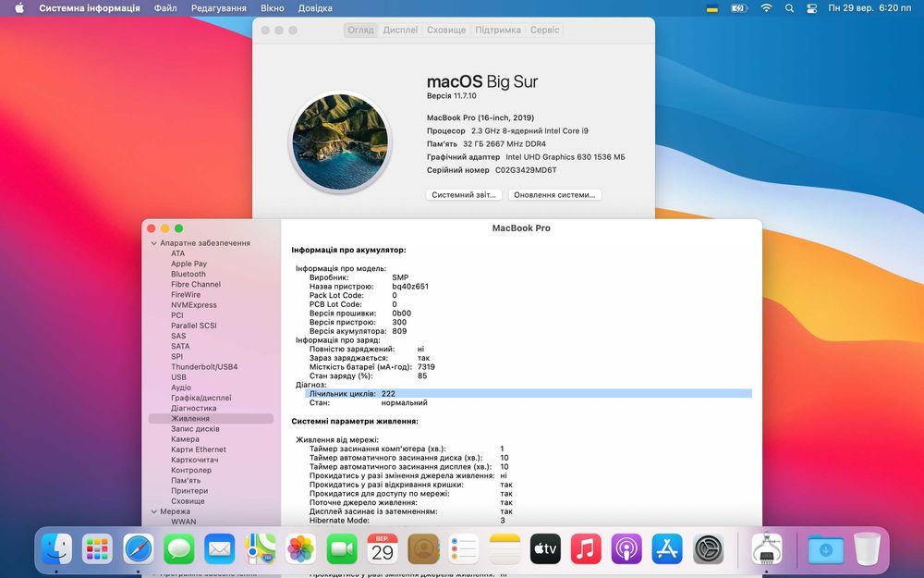The width and height of the screenshot is (924, 578).
Task: Select Сховище in the sidebar
Action: tap(188, 501)
